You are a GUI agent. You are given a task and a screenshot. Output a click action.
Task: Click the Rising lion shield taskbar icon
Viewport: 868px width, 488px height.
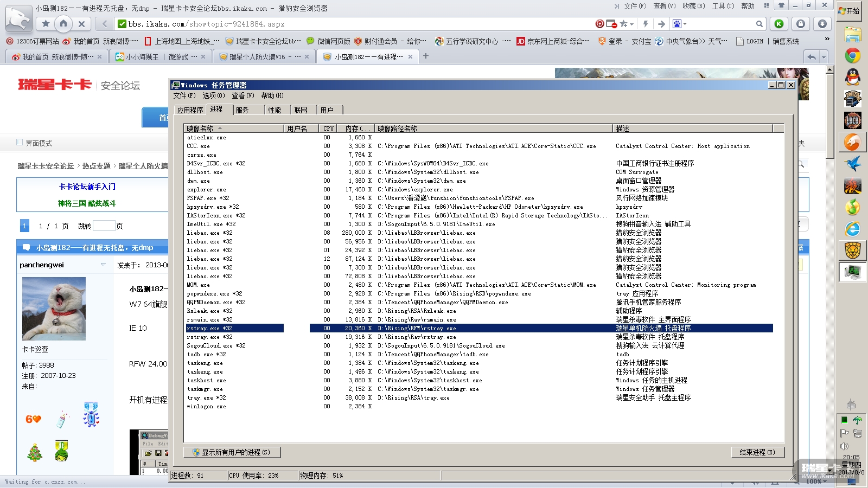point(853,251)
